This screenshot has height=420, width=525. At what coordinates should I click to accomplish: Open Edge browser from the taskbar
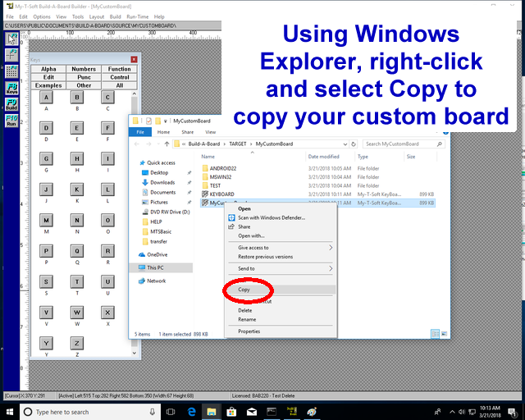click(193, 411)
